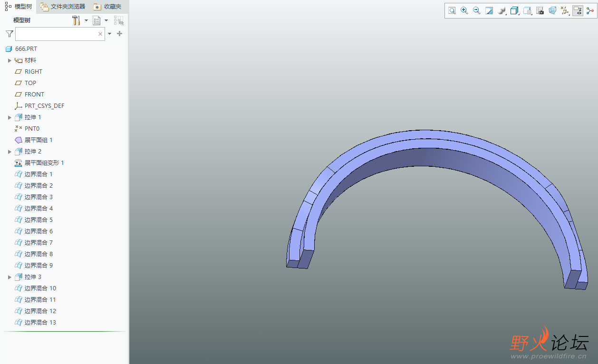Viewport: 598px width, 364px height.
Task: Click the Repaint screen icon
Action: 489,10
